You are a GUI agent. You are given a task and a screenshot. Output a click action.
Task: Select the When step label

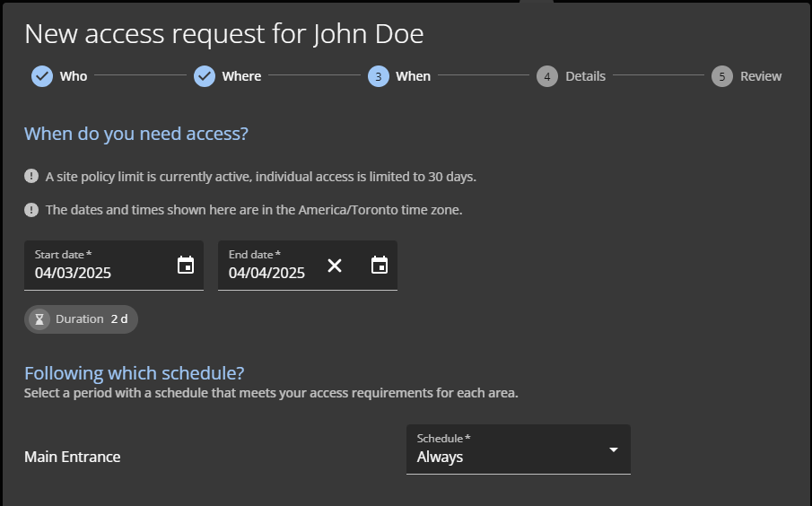pos(413,76)
